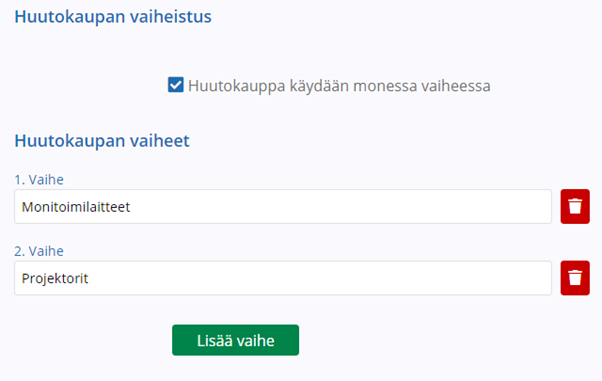The width and height of the screenshot is (602, 381).
Task: Toggle via 'Huutokauppa käydään monessa vaiheessa' label
Action: click(339, 86)
